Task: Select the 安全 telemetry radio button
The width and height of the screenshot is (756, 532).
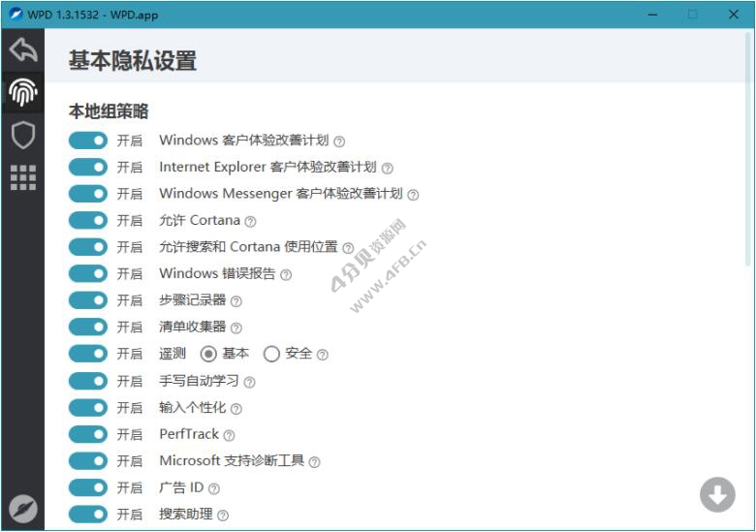Action: (x=271, y=355)
